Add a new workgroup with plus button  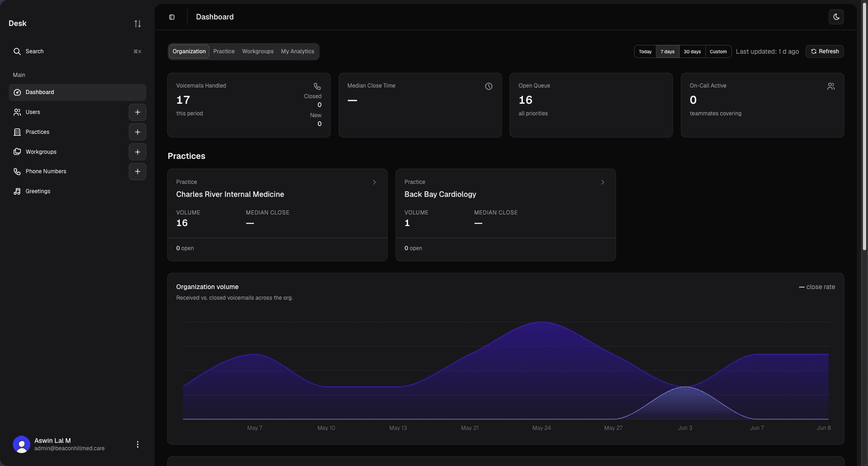(138, 152)
